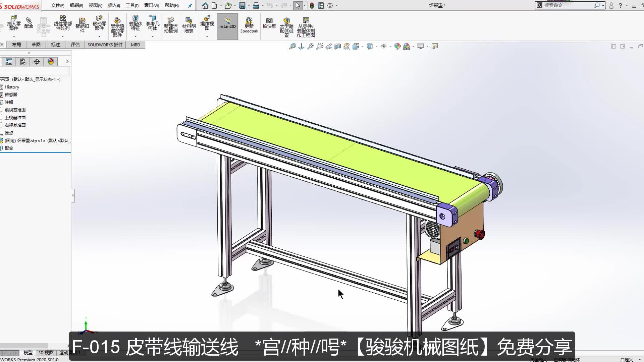Screen dimensions: 644x362
Task: Open the 材料明细表 bill of materials
Action: point(189,25)
